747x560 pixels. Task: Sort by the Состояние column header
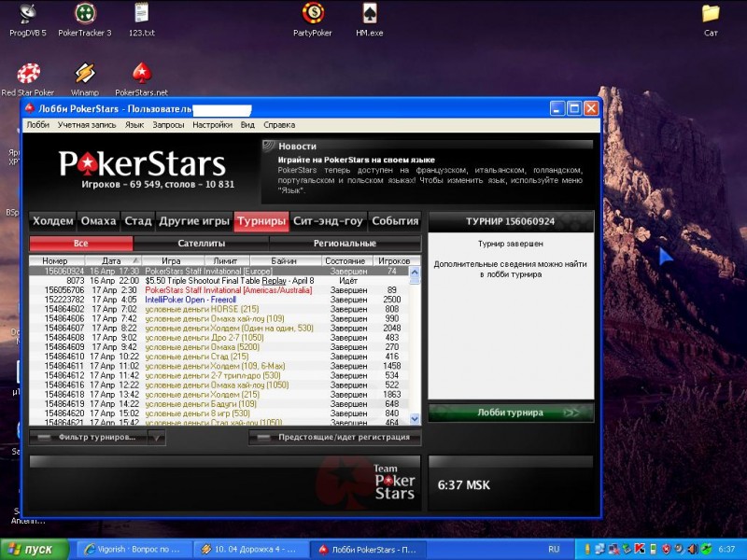pos(346,261)
